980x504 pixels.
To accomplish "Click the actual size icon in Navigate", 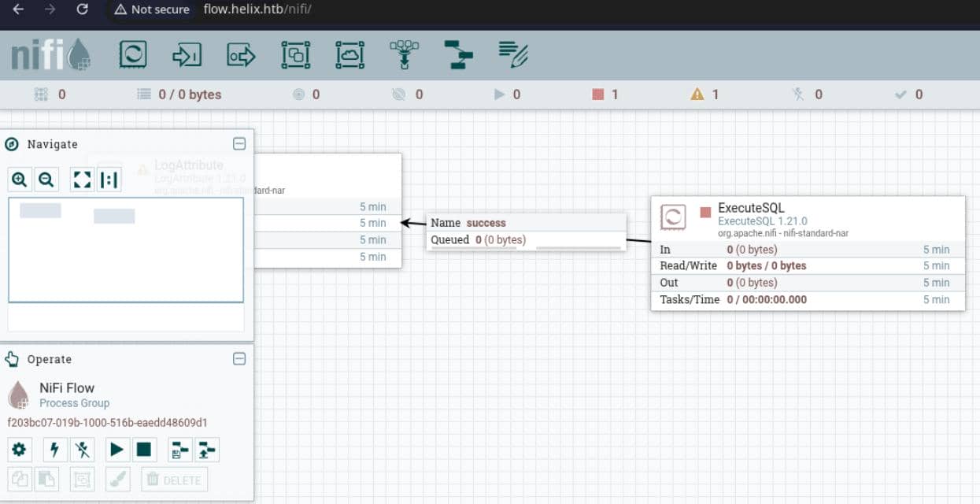I will (x=109, y=180).
